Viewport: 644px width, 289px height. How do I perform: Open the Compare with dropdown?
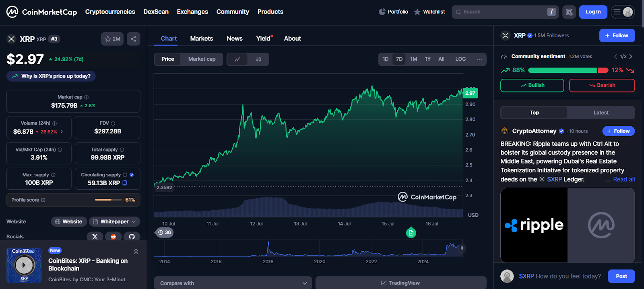[233, 283]
